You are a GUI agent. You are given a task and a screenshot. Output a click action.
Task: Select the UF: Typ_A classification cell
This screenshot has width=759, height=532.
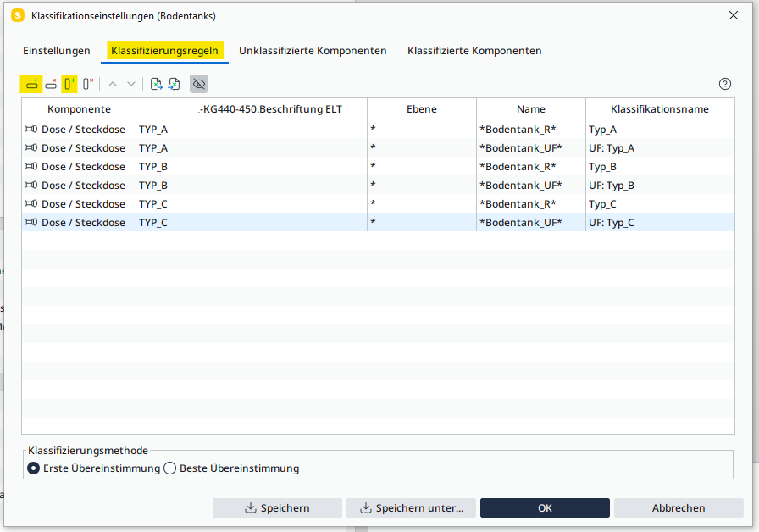tap(659, 148)
